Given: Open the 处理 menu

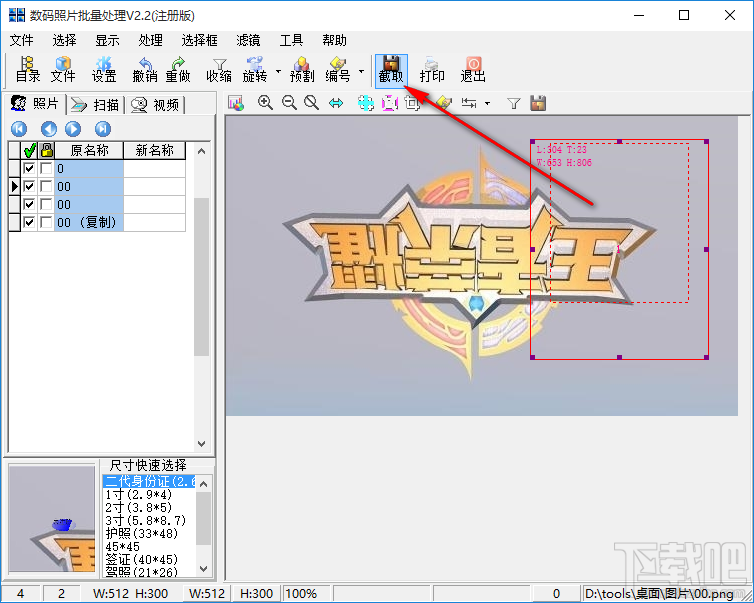Looking at the screenshot, I should (x=151, y=40).
